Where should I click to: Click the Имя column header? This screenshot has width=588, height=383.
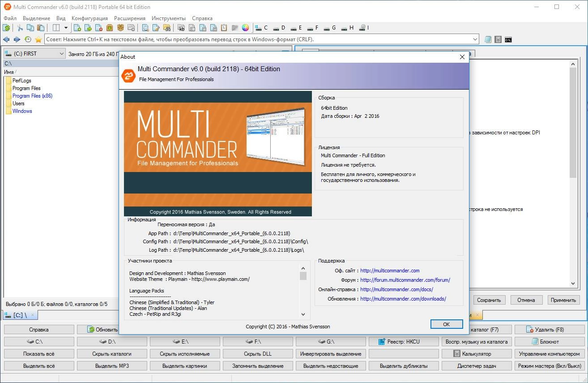pos(9,72)
